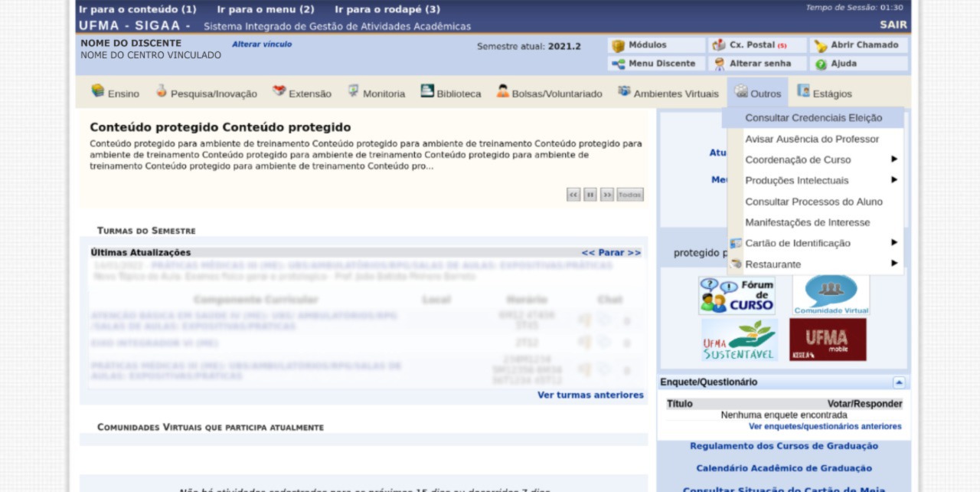The image size is (980, 492).
Task: Open Fórum de Curso thumbnail
Action: coord(736,296)
